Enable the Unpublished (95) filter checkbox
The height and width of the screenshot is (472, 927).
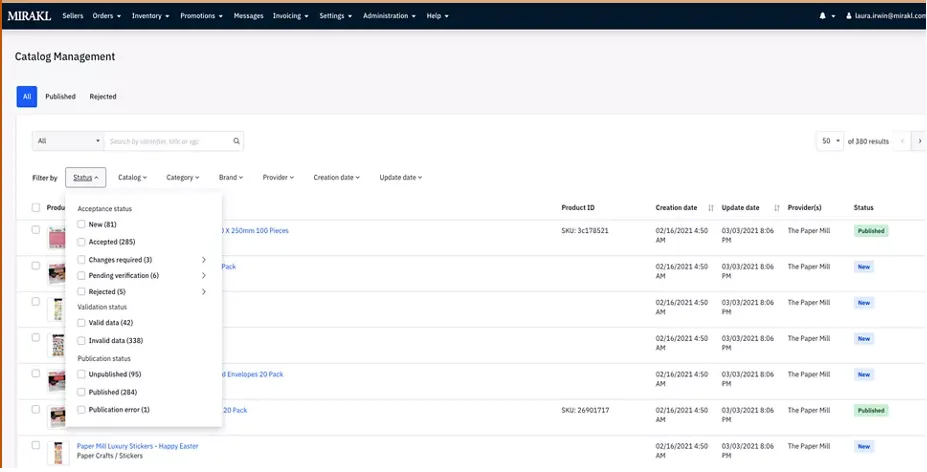82,374
